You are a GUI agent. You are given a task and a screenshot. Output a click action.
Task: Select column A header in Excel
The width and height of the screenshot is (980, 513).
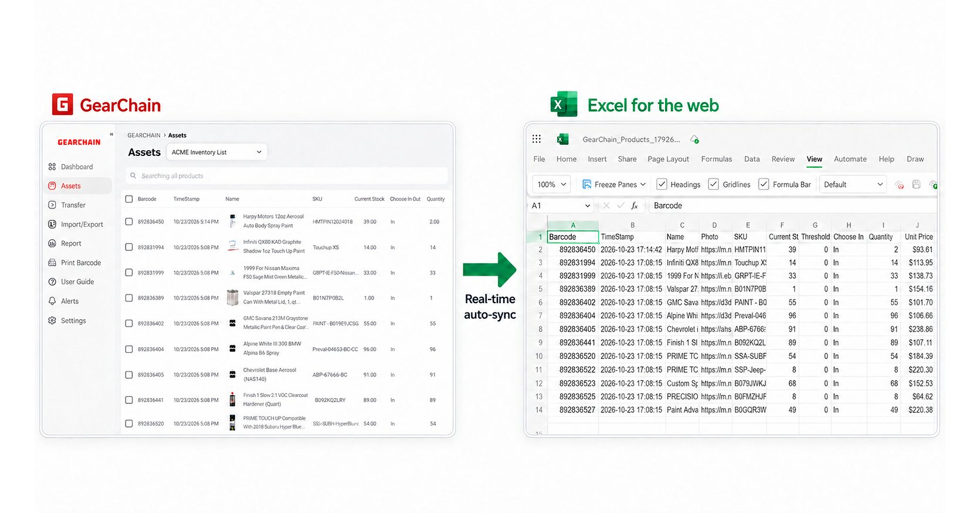573,225
